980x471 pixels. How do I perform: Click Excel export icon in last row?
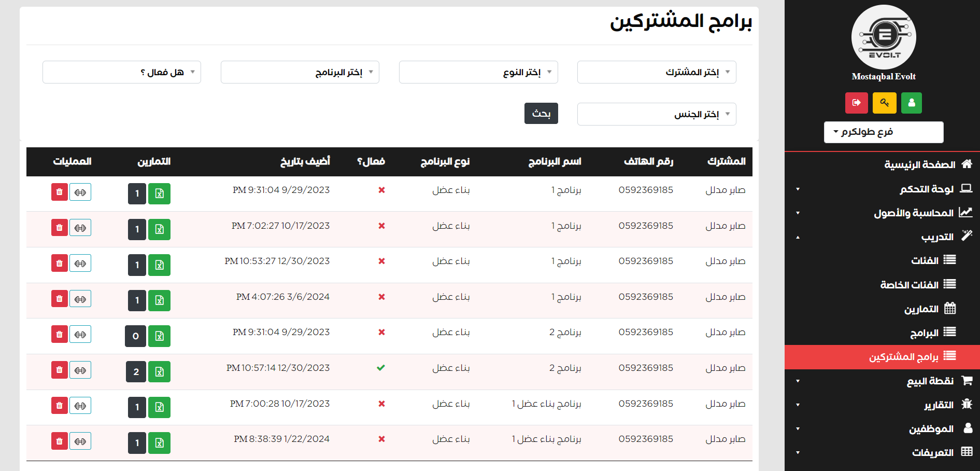click(x=159, y=443)
